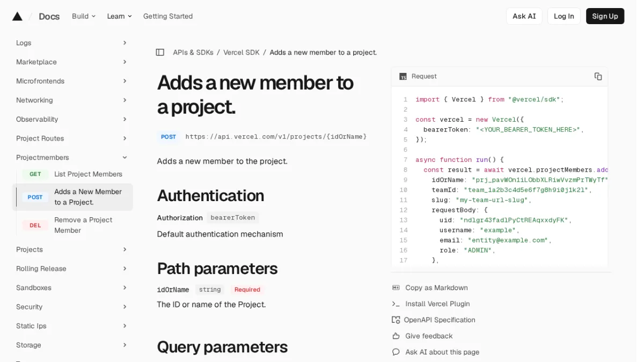Click the Ask AI button

coord(524,16)
